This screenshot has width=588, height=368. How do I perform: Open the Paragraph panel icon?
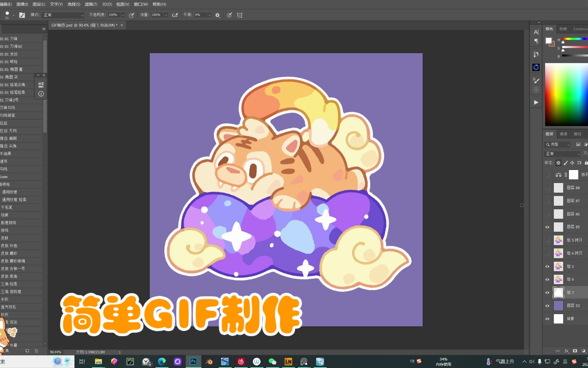(536, 41)
